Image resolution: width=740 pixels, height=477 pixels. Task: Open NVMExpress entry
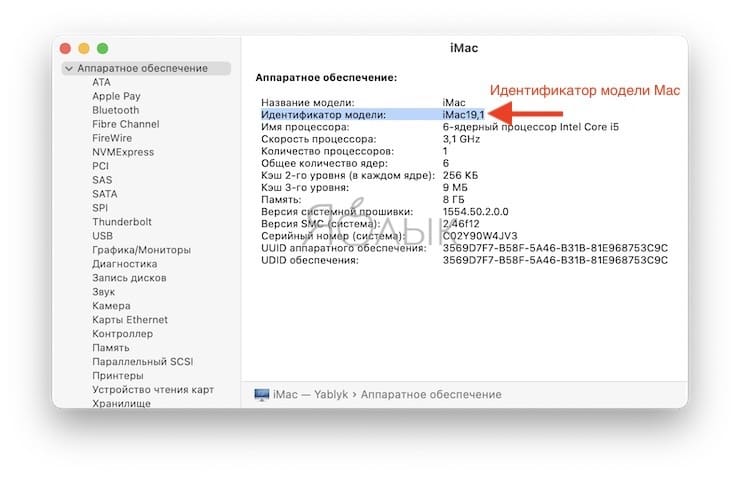(x=123, y=152)
